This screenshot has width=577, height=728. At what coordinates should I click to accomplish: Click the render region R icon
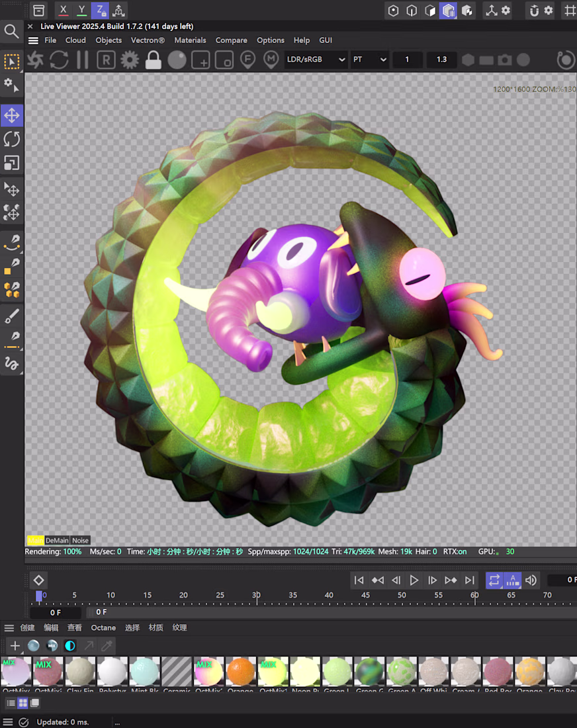[x=107, y=60]
